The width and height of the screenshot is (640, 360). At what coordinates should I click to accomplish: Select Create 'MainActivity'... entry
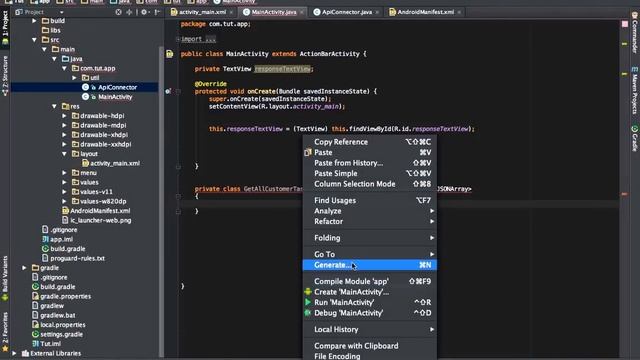[x=369, y=292]
